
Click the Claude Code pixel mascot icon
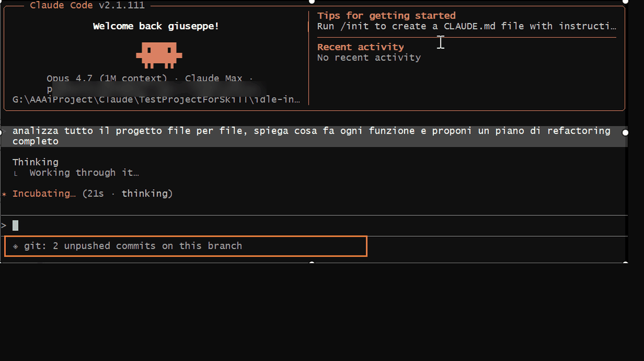tap(159, 55)
